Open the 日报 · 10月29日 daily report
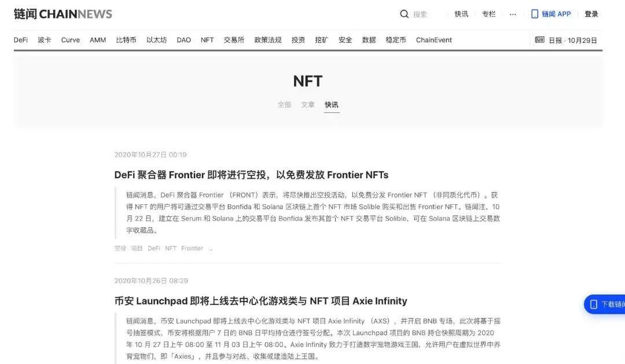The width and height of the screenshot is (625, 364). 566,41
